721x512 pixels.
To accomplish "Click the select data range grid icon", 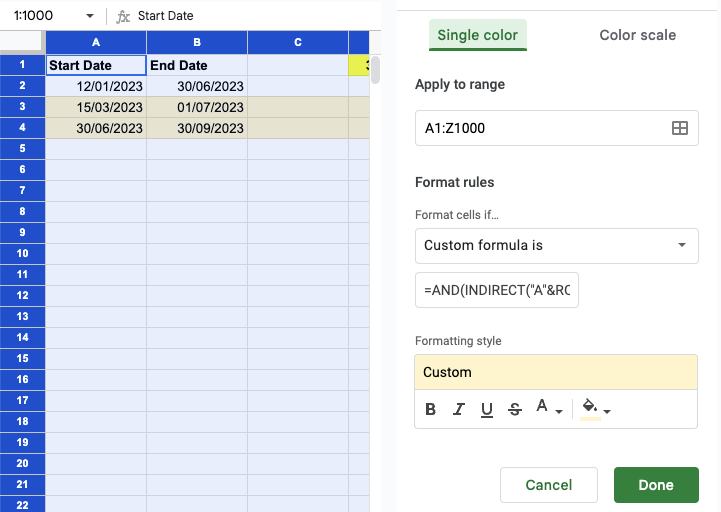I will [680, 128].
